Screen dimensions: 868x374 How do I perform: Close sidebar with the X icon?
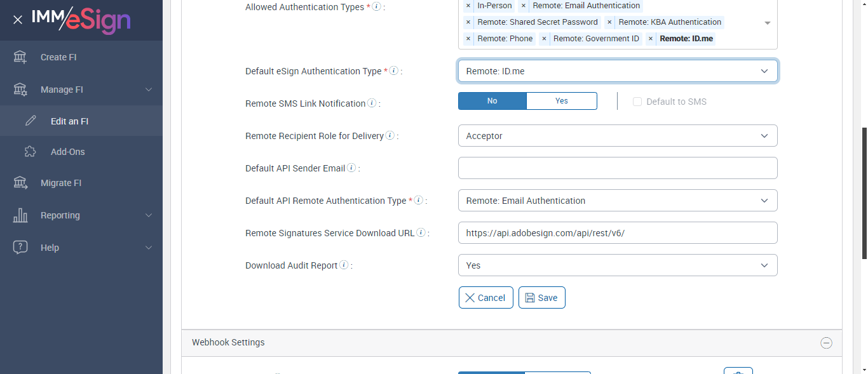pyautogui.click(x=18, y=20)
